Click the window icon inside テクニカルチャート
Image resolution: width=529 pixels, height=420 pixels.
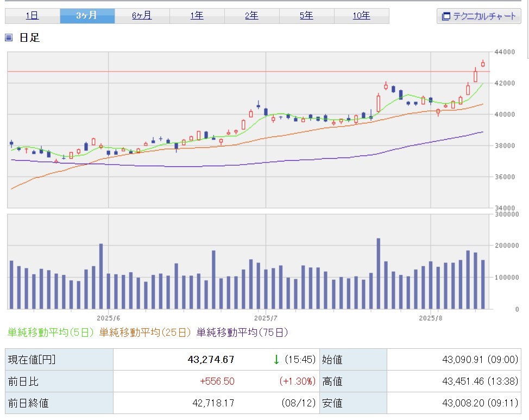coord(446,16)
